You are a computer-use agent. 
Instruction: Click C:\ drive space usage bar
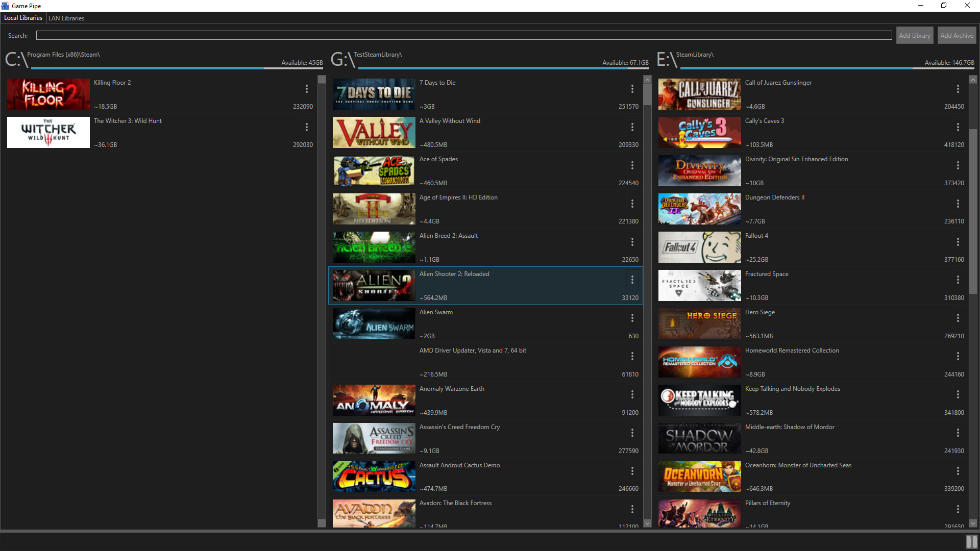point(177,68)
